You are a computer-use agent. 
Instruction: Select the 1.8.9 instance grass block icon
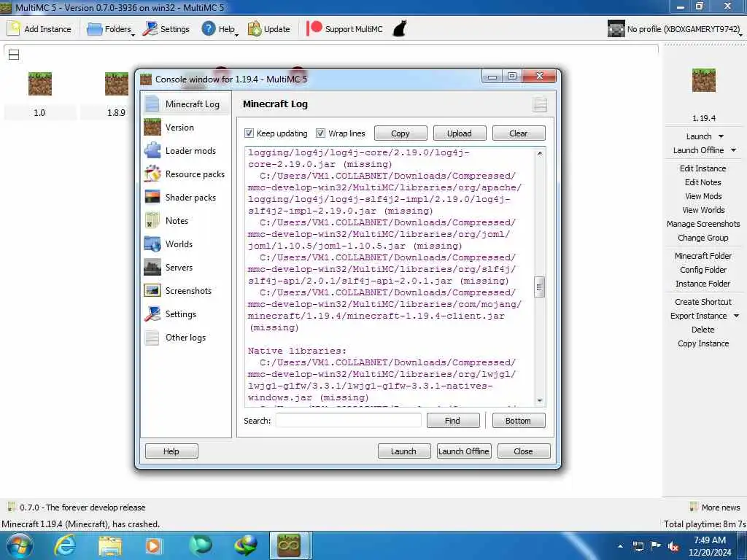[117, 84]
